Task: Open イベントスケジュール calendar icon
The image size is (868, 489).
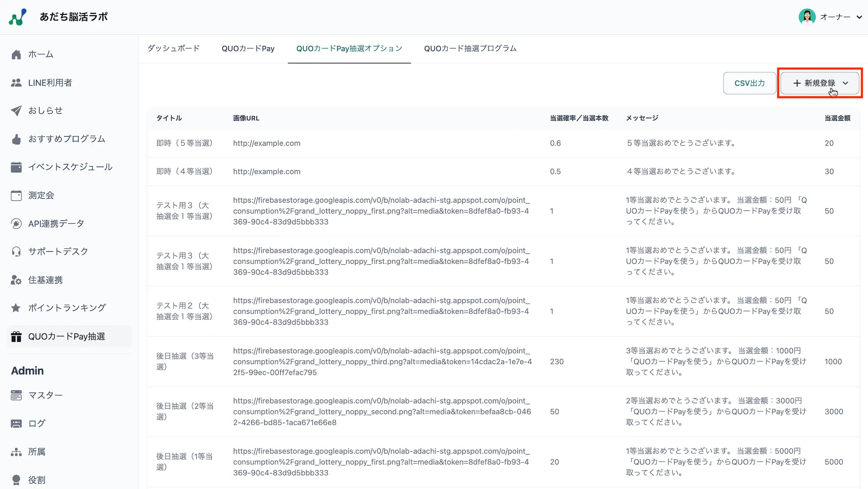Action: point(16,167)
